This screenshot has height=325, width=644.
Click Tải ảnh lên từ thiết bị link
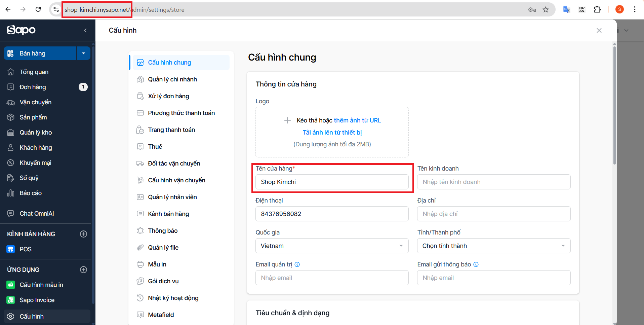332,133
